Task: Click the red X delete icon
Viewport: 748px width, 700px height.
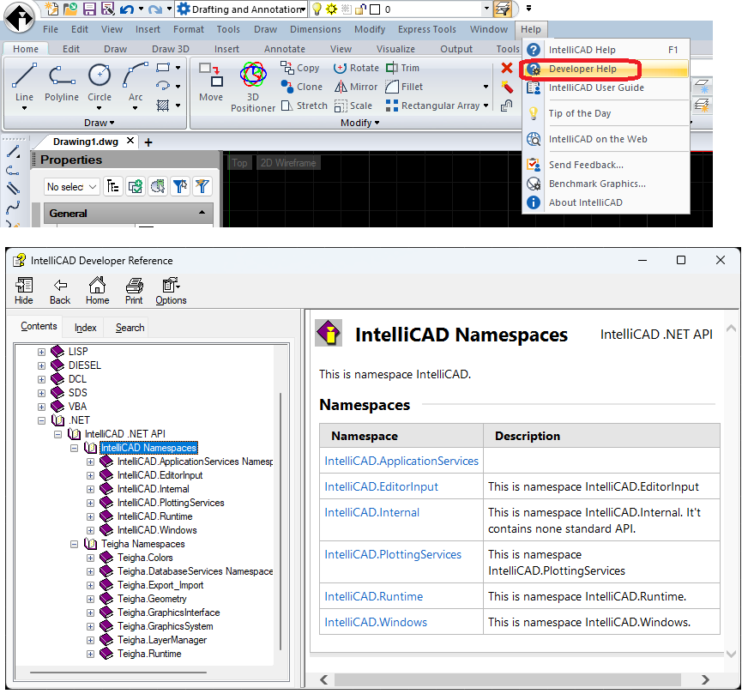Action: [x=507, y=69]
